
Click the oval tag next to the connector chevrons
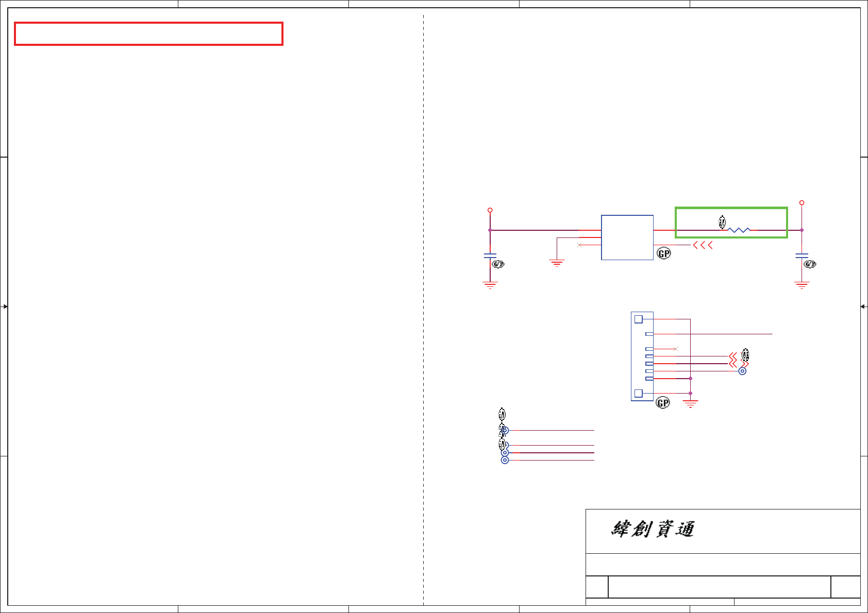745,355
